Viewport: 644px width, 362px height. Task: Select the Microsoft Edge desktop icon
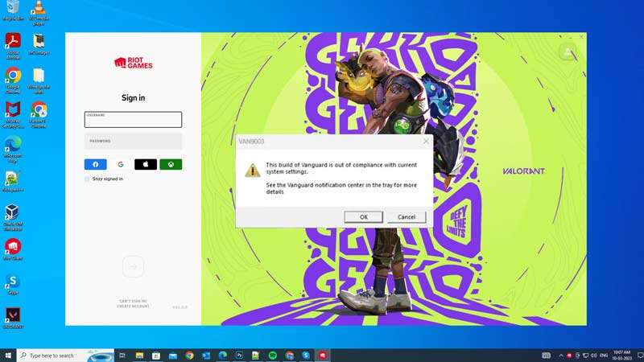(x=13, y=150)
